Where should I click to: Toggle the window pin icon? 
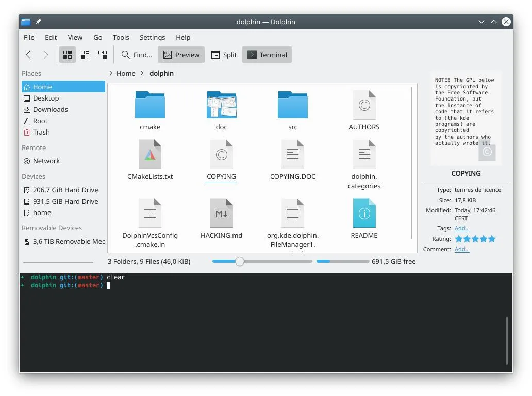point(38,22)
